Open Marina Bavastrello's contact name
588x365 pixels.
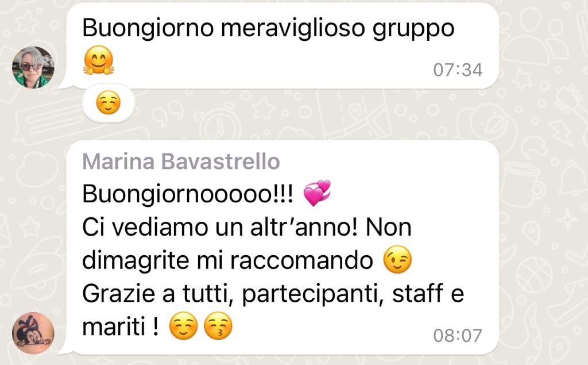(181, 162)
